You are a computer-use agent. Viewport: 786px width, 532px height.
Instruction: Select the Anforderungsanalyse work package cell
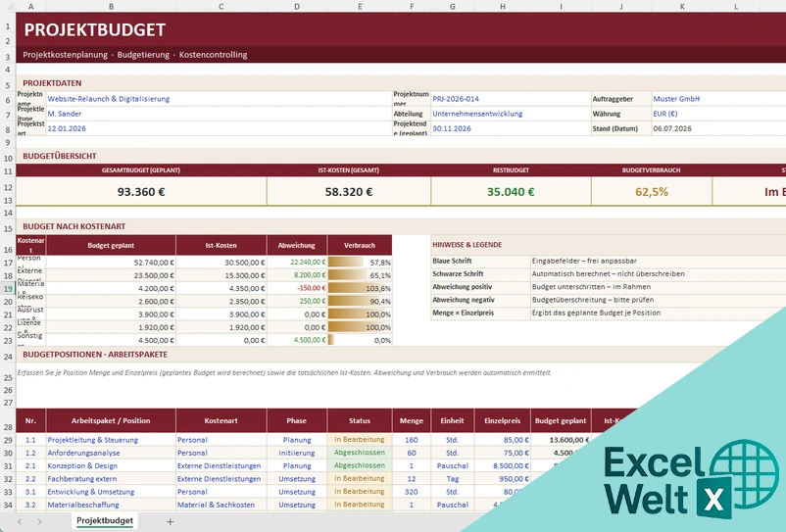pos(111,453)
